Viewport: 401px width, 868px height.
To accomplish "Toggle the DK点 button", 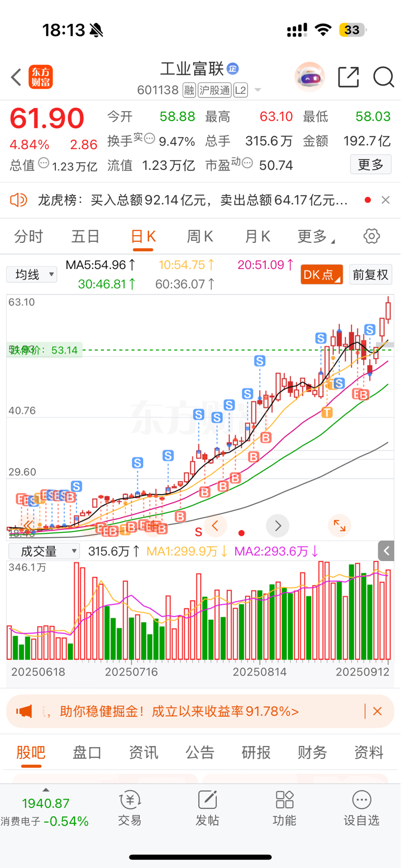I will click(321, 274).
